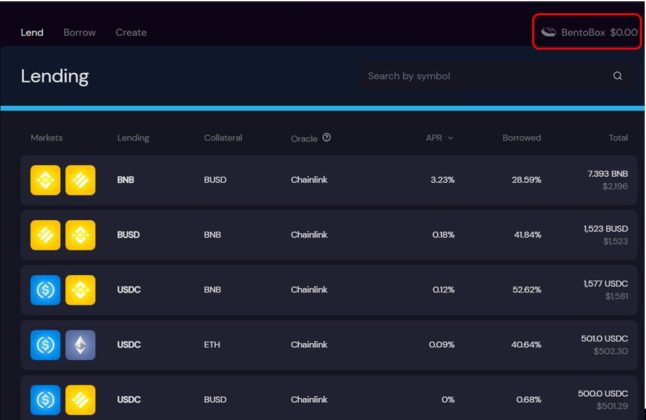Screen dimensions: 646x420
Task: Click the Markets column header
Action: 47,138
